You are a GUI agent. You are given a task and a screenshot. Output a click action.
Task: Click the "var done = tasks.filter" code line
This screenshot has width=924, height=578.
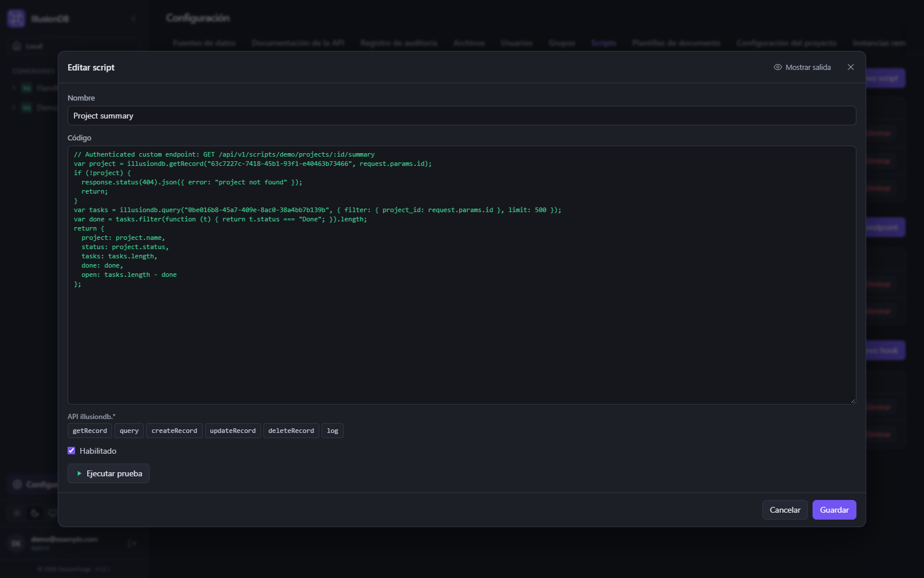(x=221, y=219)
